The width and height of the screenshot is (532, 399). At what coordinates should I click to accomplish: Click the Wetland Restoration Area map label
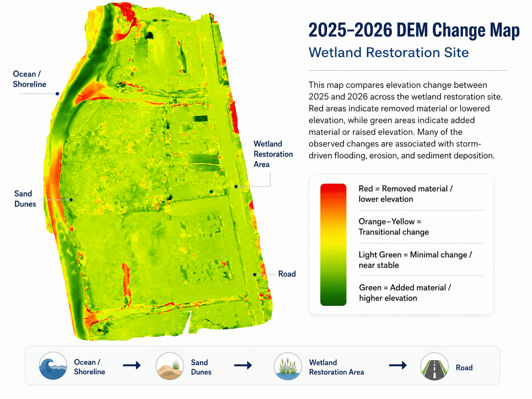(273, 154)
